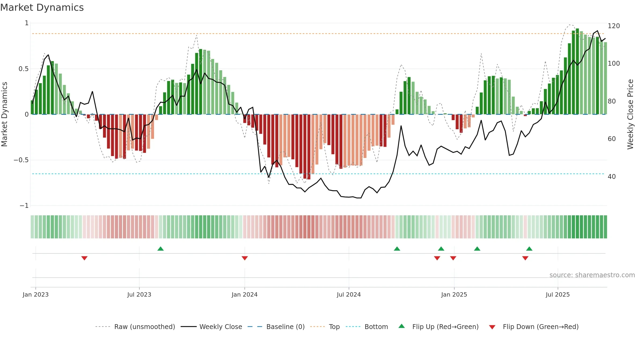Screen dimensions: 644x362
Task: Click the −0.5 tick on left axis
Action: 21,160
